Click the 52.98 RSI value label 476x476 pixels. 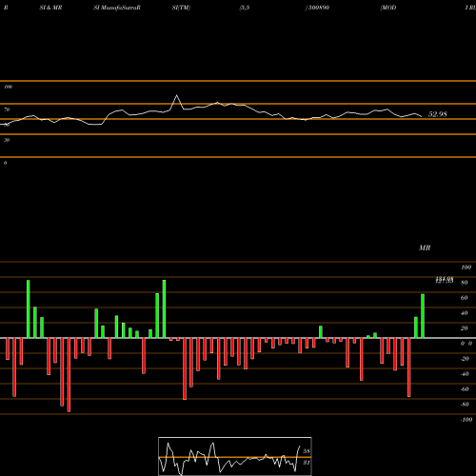click(438, 114)
